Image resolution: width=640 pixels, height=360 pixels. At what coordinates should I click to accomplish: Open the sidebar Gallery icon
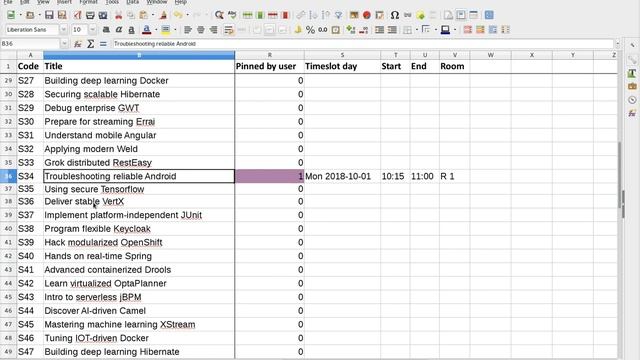(632, 87)
